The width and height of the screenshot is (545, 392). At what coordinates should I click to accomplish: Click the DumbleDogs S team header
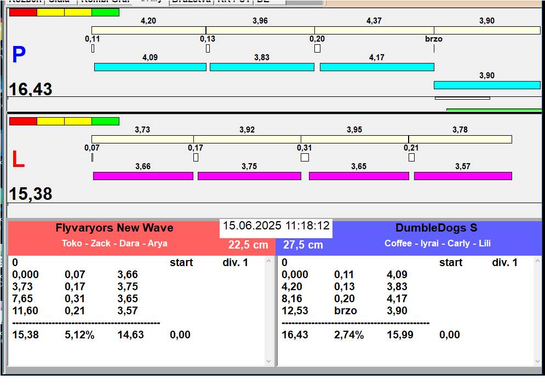[437, 228]
